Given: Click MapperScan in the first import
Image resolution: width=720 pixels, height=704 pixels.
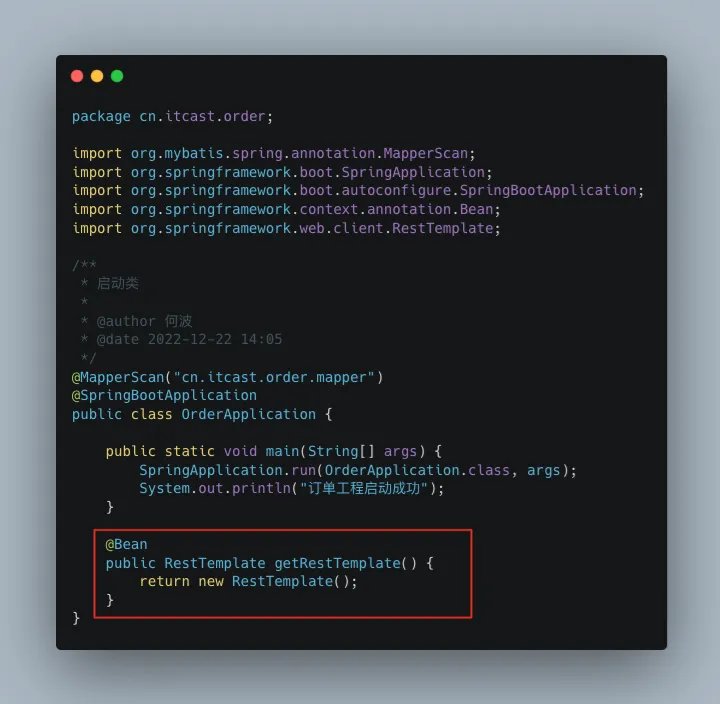Looking at the screenshot, I should [426, 153].
